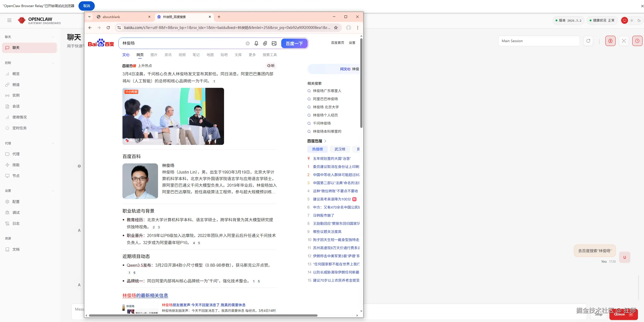Toggle the focus mode icon in chat toolbar
Screen dimensions: 644x322
624,41
